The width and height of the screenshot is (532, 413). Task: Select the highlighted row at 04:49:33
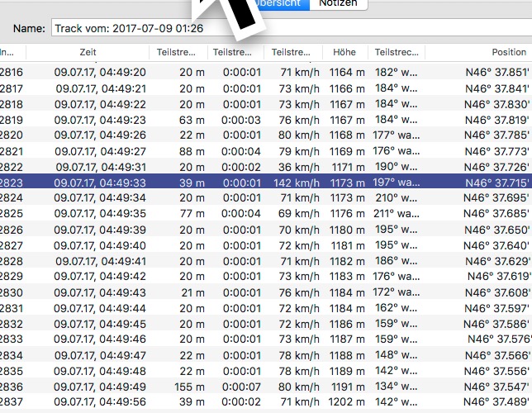(100, 183)
